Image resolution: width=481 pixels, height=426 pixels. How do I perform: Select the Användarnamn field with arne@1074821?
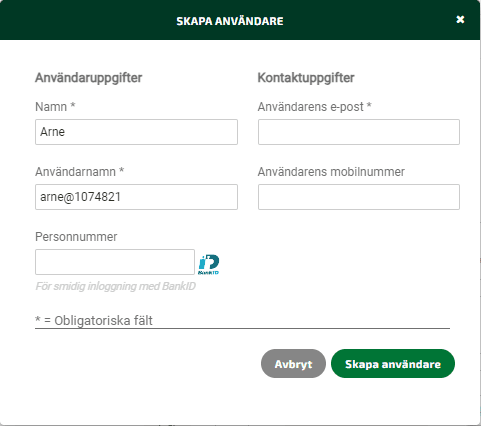[136, 197]
